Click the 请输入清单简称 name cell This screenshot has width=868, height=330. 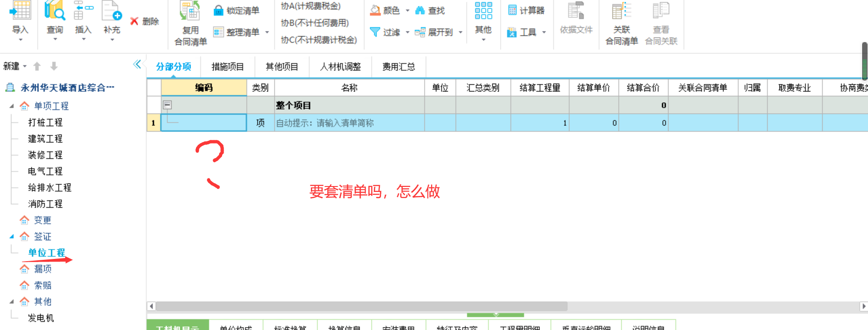point(349,123)
